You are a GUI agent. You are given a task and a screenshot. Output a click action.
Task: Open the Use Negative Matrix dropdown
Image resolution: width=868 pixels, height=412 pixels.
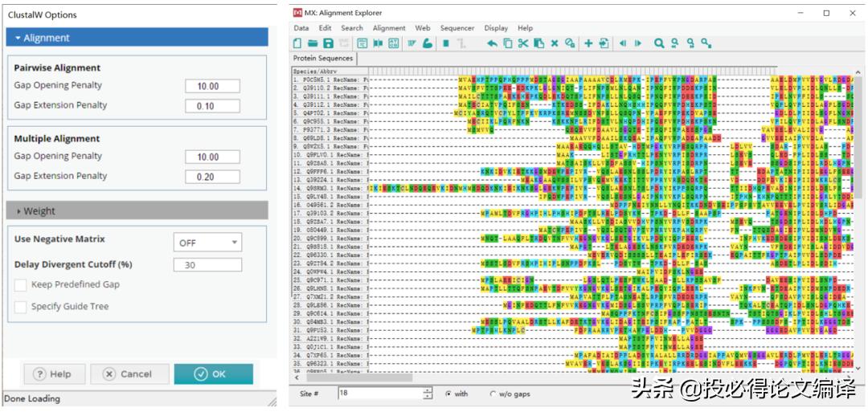tap(207, 243)
